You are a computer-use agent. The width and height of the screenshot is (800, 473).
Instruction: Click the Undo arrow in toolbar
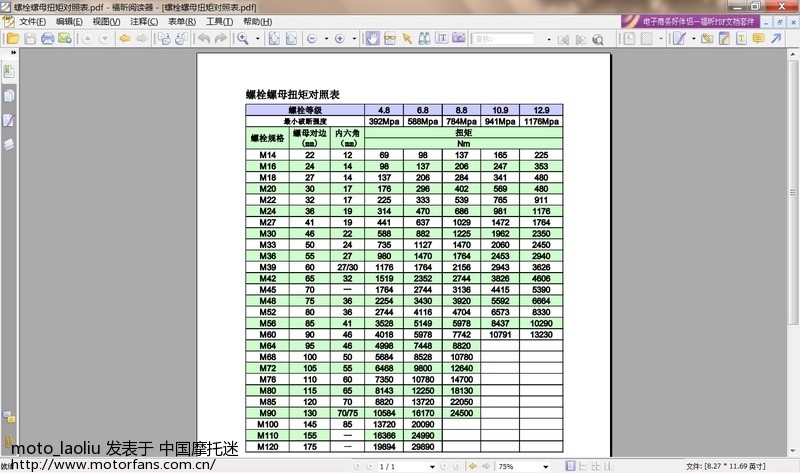[x=204, y=39]
